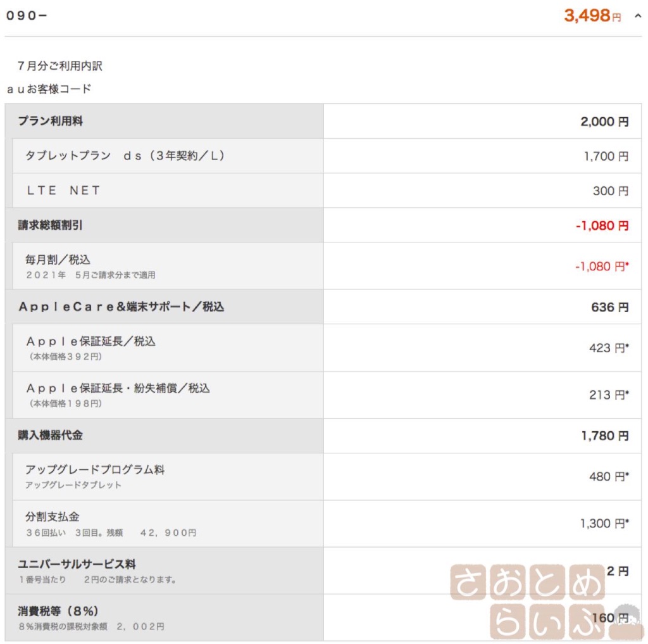Click the 213 円* loss coverage amount

(x=609, y=395)
